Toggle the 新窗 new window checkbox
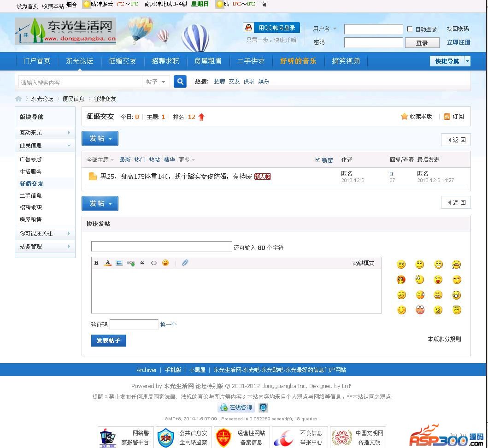Viewport: 488px width, 448px height. coord(317,159)
